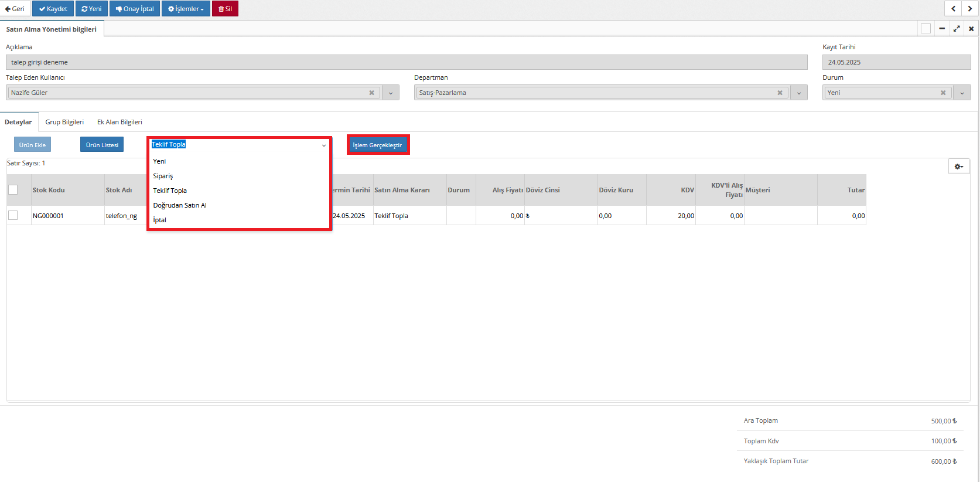
Task: Save the record with Kaydet
Action: [x=53, y=9]
